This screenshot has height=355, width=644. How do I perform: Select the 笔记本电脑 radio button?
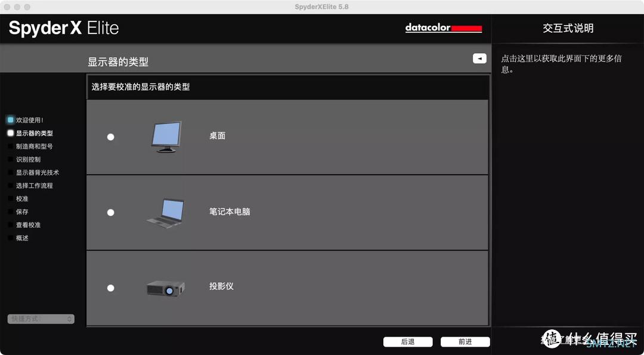110,212
